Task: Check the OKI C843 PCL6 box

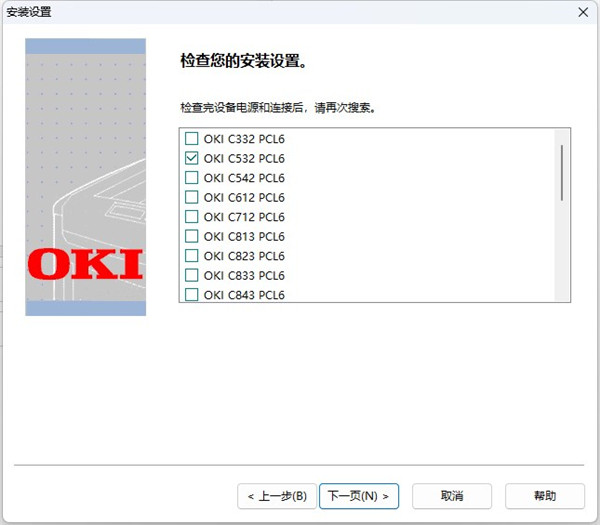Action: click(191, 295)
